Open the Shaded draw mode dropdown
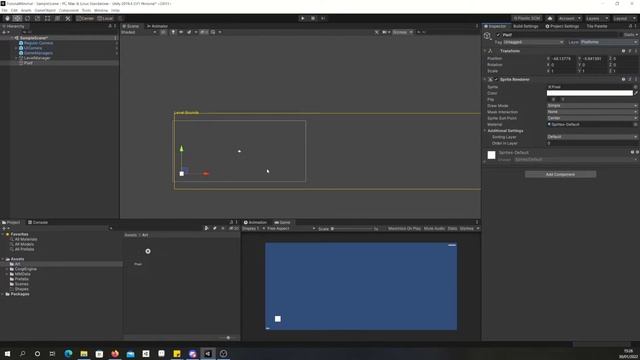Viewport: 640px width, 360px height. [139, 32]
